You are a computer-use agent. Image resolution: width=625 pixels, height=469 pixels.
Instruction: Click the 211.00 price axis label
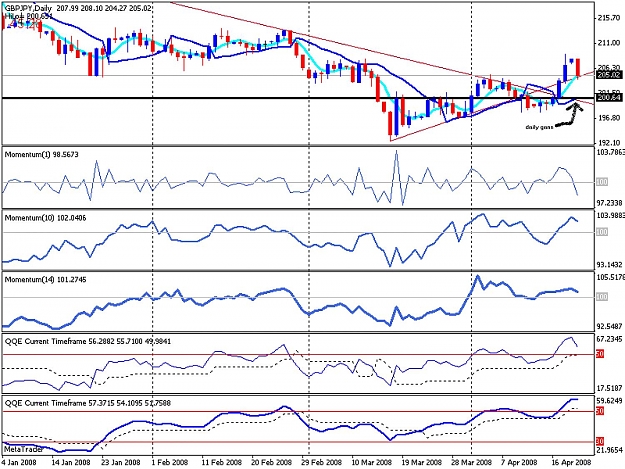tap(609, 43)
